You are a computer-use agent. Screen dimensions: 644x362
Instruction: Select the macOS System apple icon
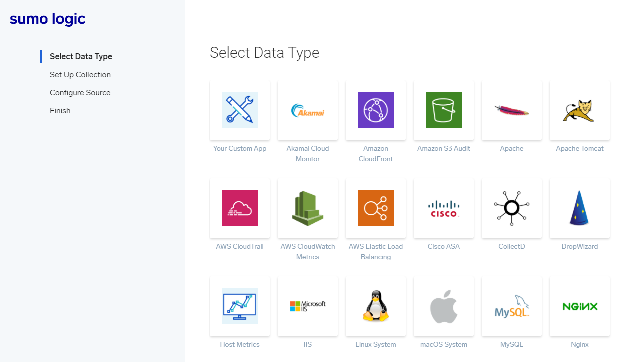[444, 306]
